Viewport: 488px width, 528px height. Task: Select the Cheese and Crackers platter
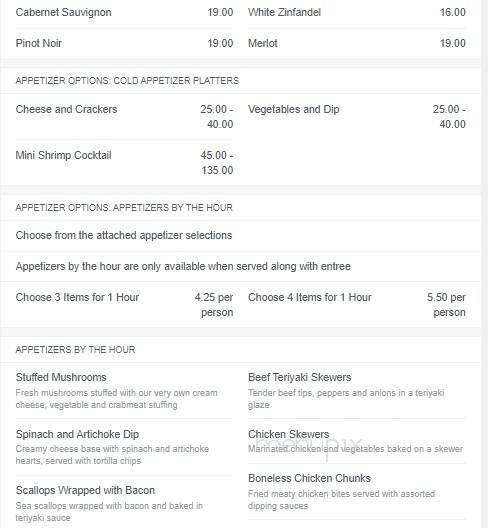[66, 109]
